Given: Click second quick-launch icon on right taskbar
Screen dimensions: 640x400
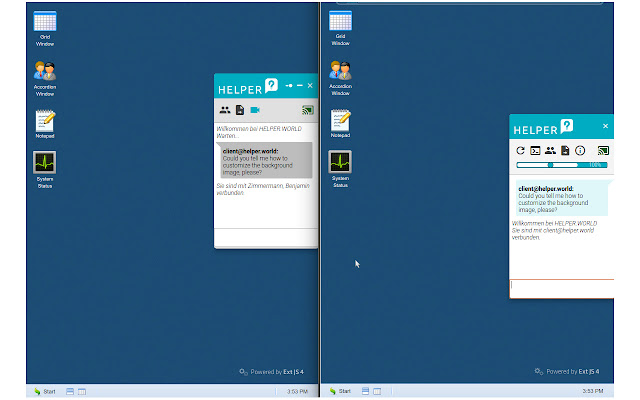Looking at the screenshot, I should point(378,391).
